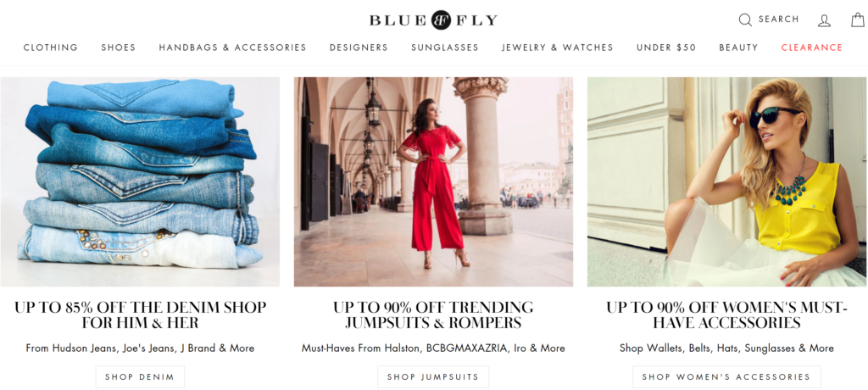Screen dimensions: 868x390
Task: Click the Shop Denim button
Action: 140,376
